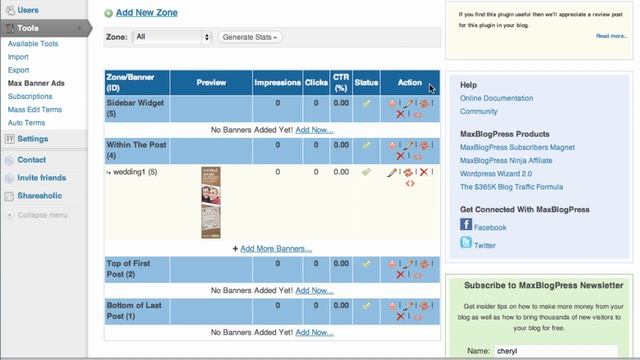Open the Zone dropdown showing All
Viewport: 640px width, 360px height.
[x=172, y=37]
